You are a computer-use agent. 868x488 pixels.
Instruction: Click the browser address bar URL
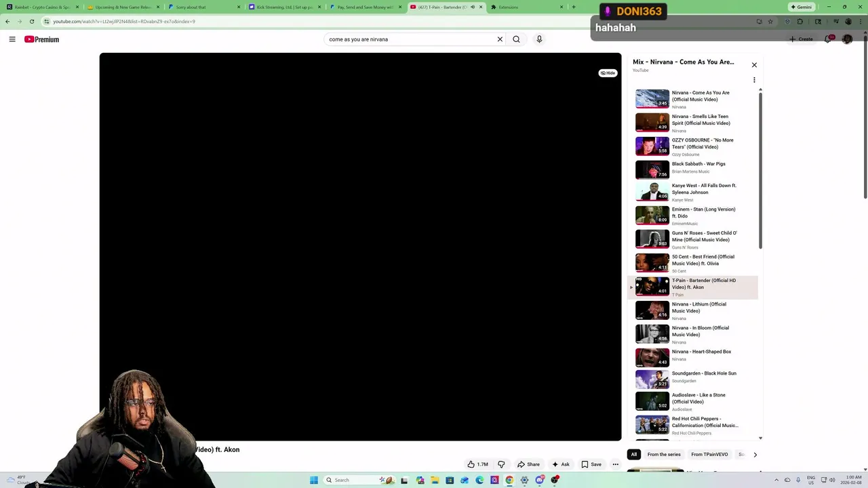(124, 22)
